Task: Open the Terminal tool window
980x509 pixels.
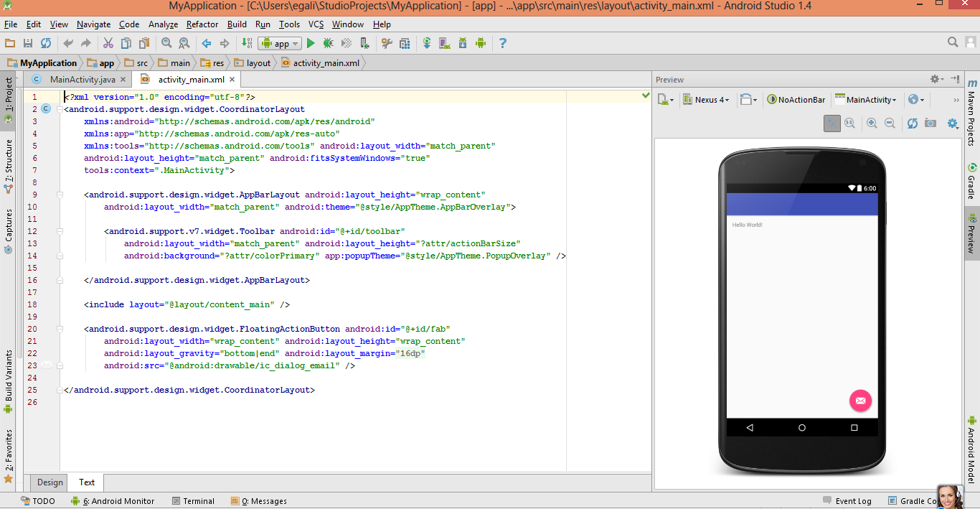Action: [193, 501]
